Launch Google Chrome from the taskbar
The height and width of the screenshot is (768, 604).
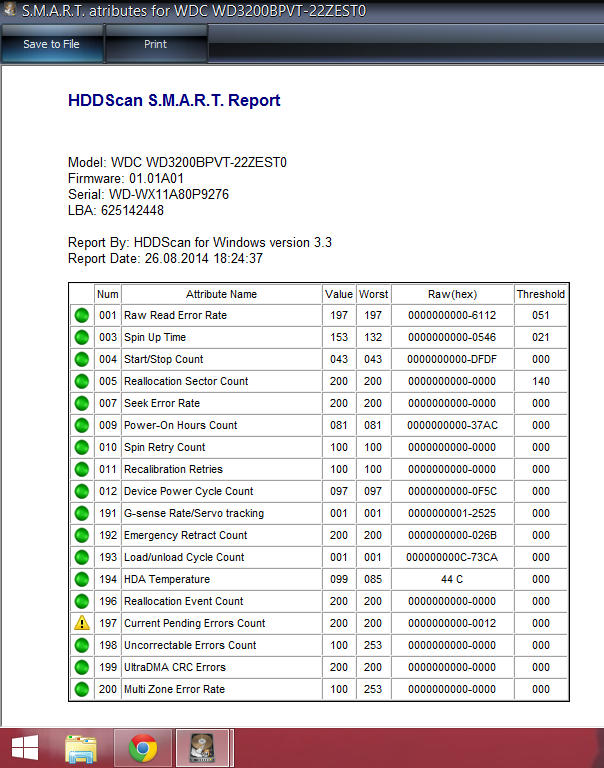(143, 747)
